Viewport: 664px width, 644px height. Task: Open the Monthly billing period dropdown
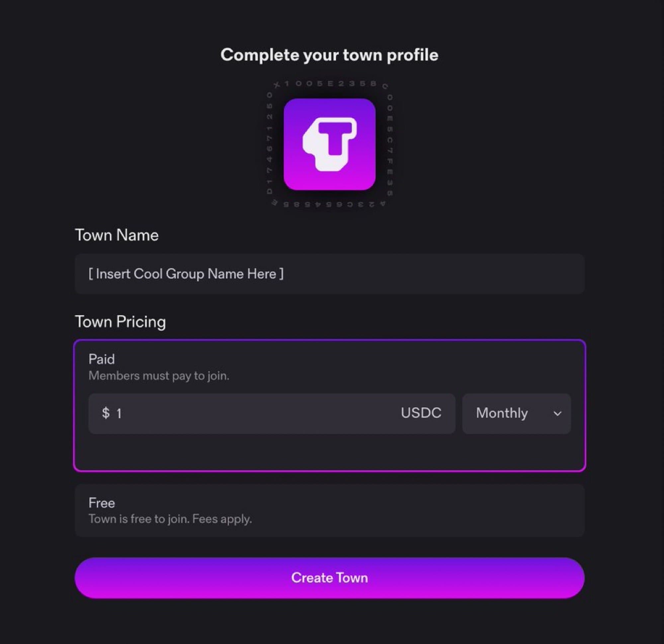tap(516, 413)
